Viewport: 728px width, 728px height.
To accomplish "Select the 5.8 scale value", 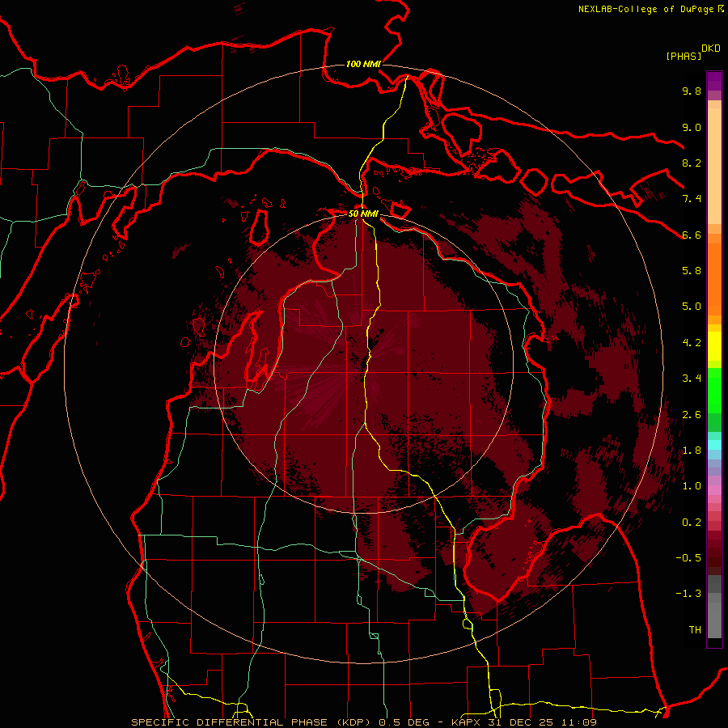I will [692, 271].
